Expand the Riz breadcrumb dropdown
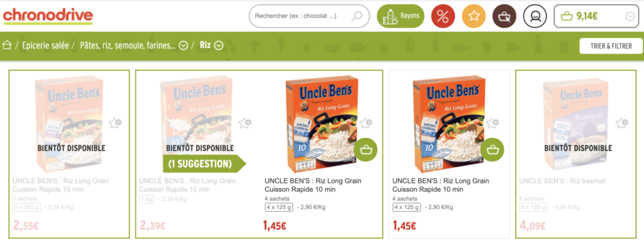This screenshot has width=644, height=245. (218, 45)
